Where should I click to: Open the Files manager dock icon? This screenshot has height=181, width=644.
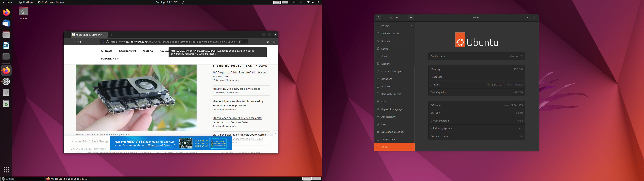click(x=6, y=35)
